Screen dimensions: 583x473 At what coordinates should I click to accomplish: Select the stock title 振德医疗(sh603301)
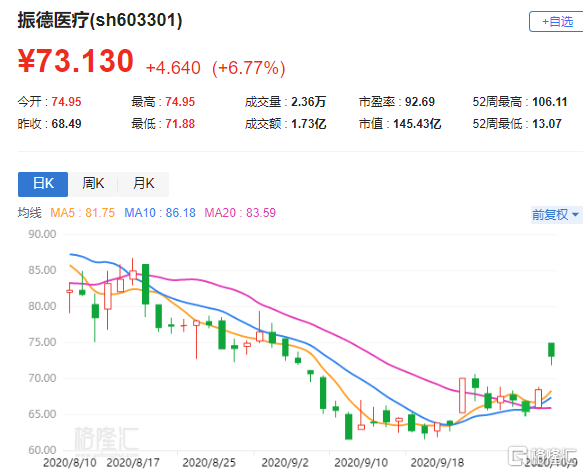point(100,20)
